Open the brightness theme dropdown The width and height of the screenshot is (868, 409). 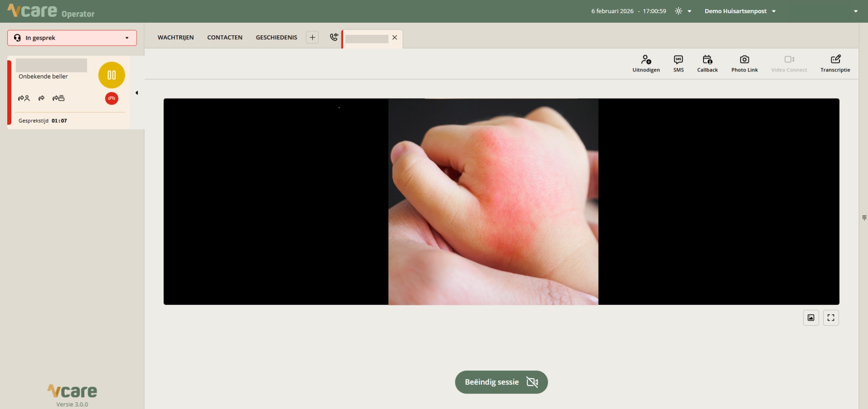[x=683, y=11]
